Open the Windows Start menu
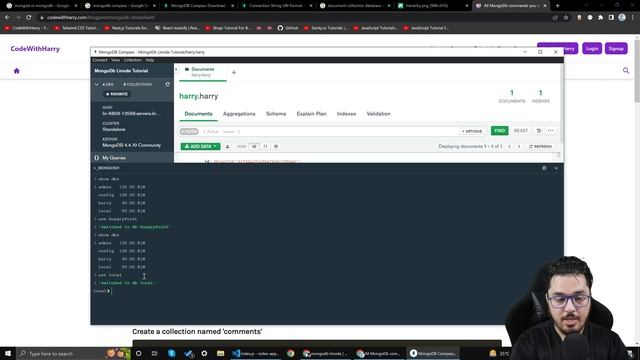This screenshot has height=360, width=640. 8,353
